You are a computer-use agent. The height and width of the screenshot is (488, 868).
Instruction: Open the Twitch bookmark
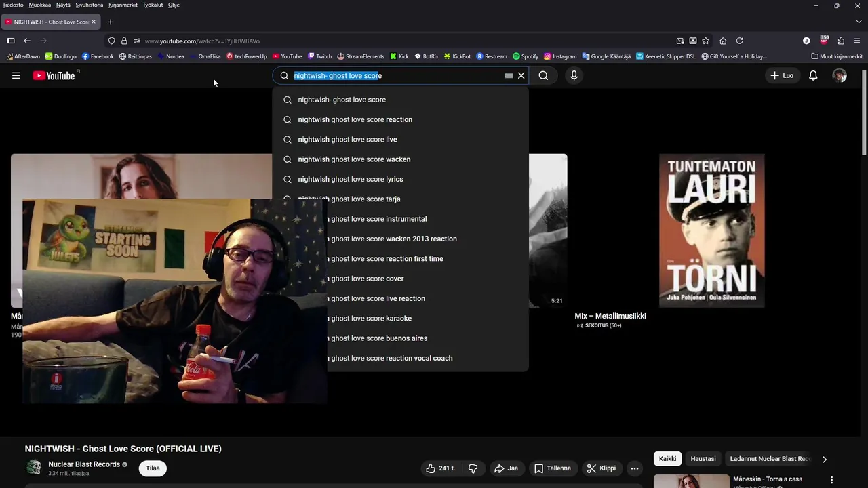coord(319,56)
